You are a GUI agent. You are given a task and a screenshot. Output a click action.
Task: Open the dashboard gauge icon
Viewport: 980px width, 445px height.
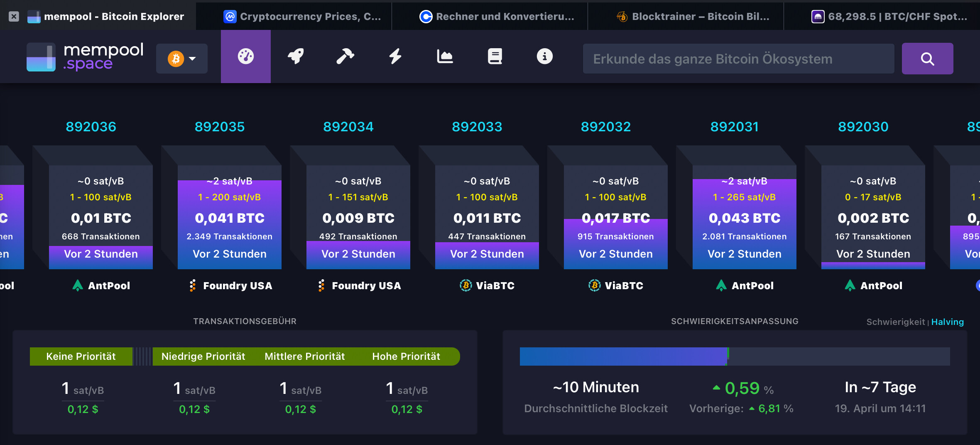[245, 57]
